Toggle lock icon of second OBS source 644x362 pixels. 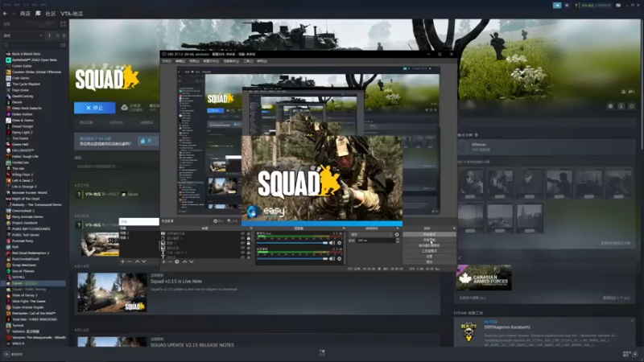click(249, 238)
